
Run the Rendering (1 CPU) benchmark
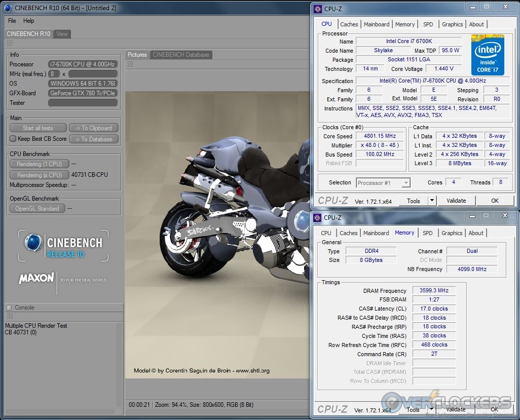pos(39,164)
